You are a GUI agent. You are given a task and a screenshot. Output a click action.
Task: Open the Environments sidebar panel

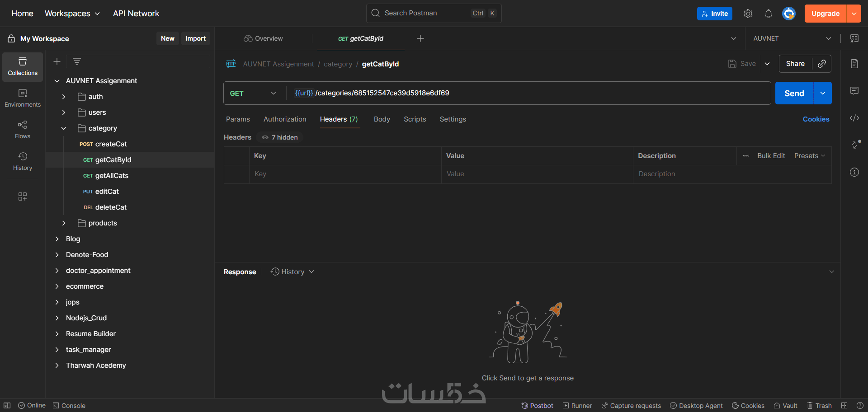(23, 98)
